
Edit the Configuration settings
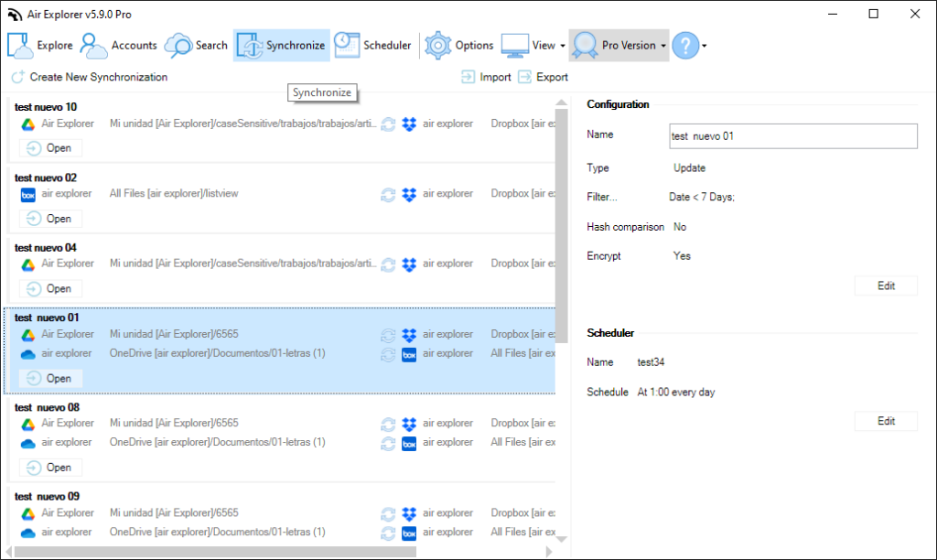(885, 285)
